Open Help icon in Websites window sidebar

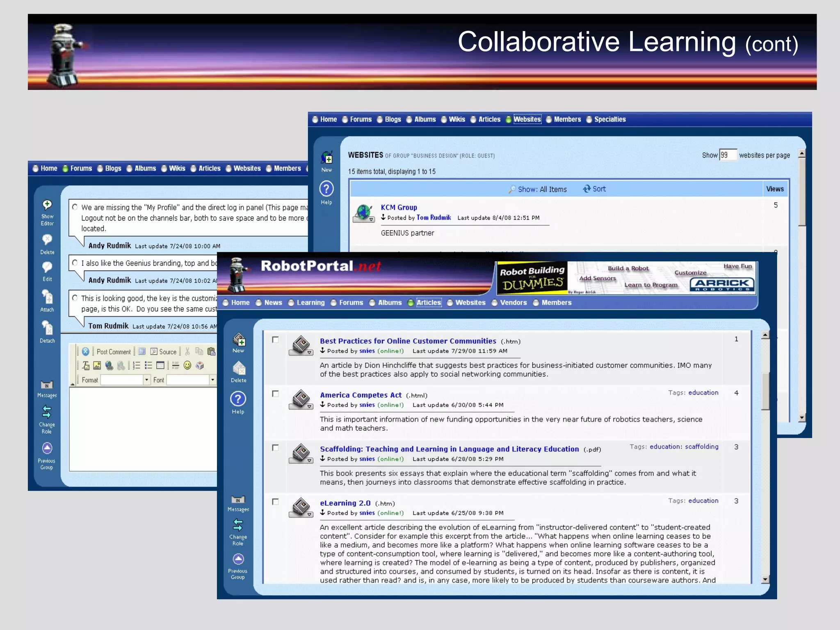click(x=326, y=189)
